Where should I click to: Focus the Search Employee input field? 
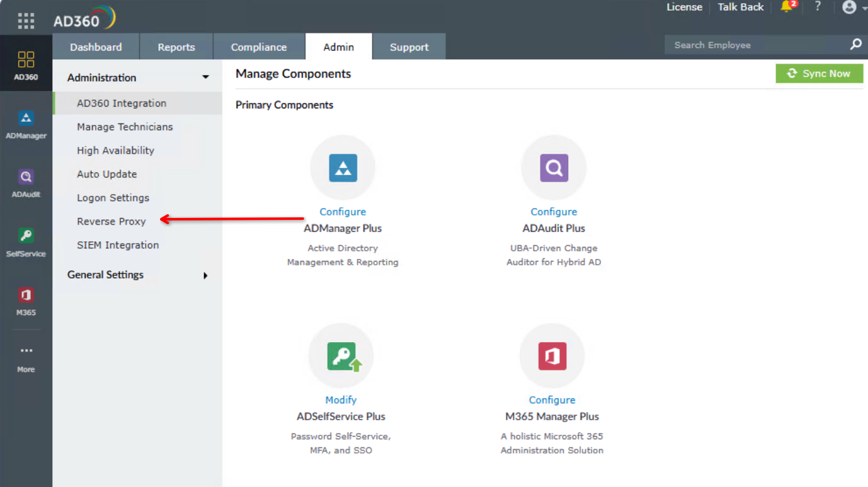point(756,45)
